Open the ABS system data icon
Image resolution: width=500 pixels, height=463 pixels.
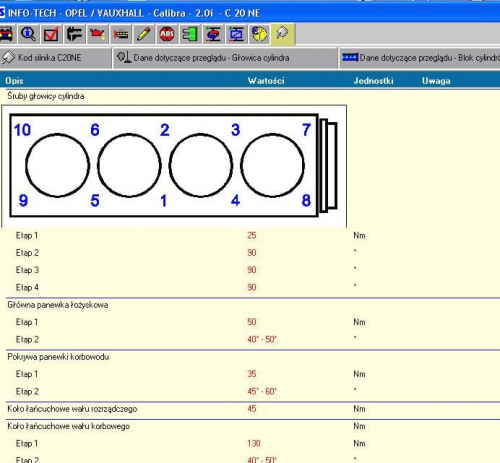click(167, 34)
